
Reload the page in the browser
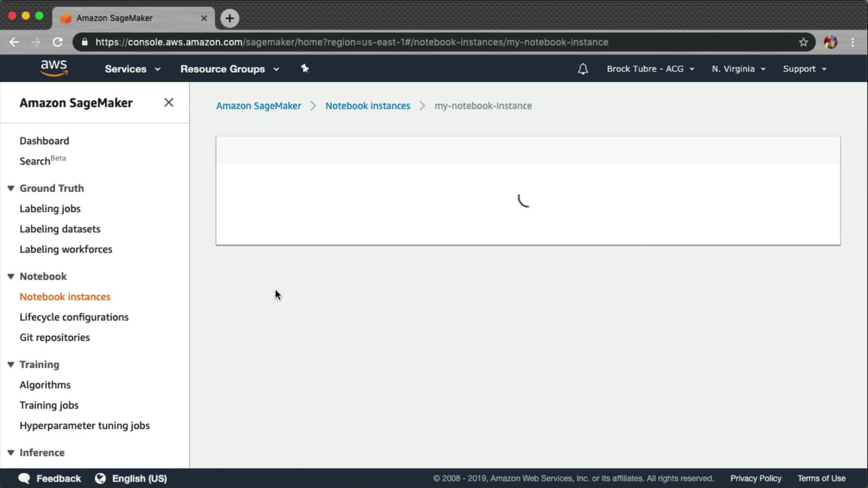click(x=57, y=42)
